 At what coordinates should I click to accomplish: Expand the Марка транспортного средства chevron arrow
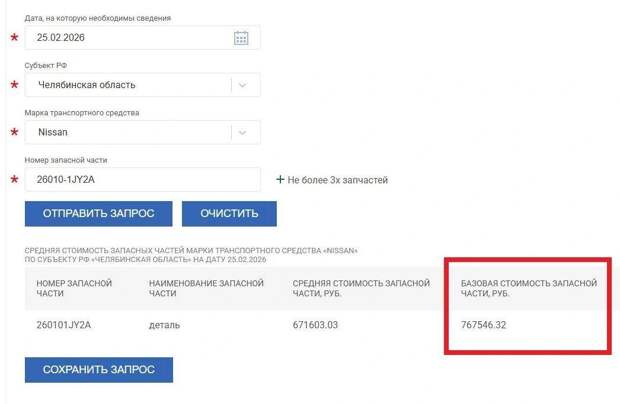pos(243,132)
